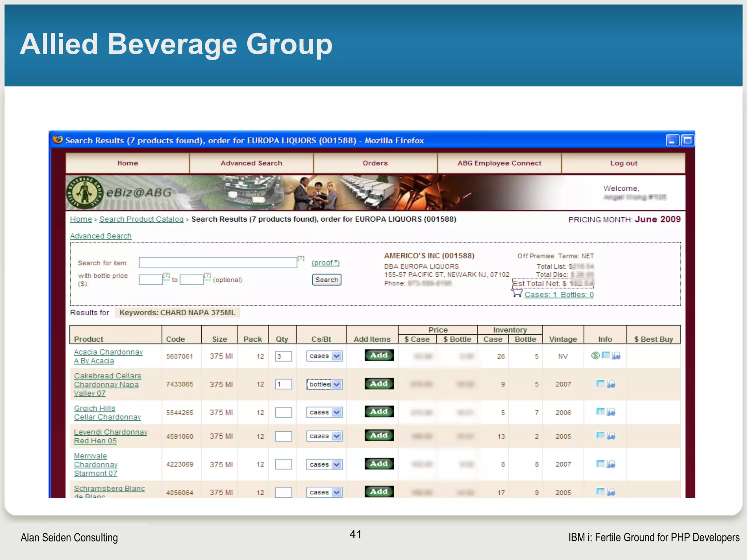Click the Firefox icon in the title bar

point(58,140)
